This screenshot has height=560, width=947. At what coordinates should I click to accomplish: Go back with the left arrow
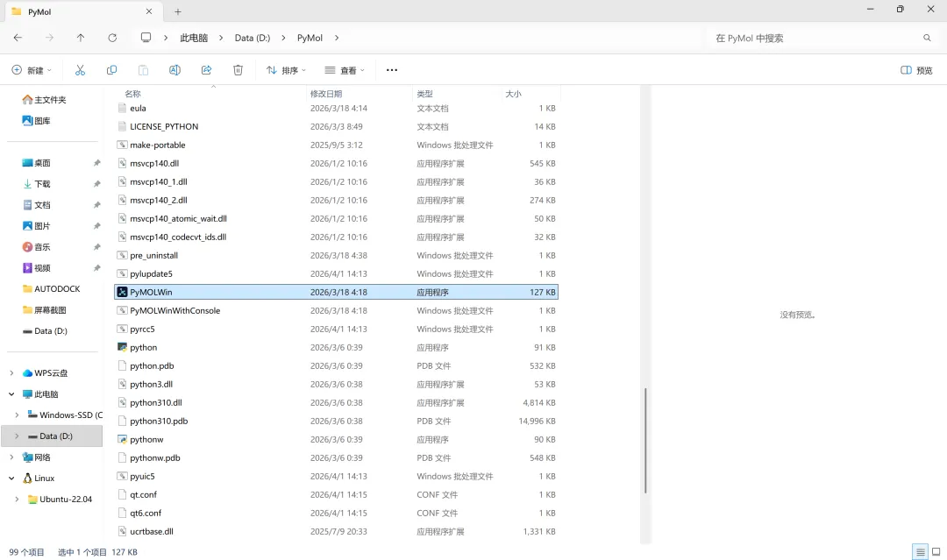(x=18, y=38)
